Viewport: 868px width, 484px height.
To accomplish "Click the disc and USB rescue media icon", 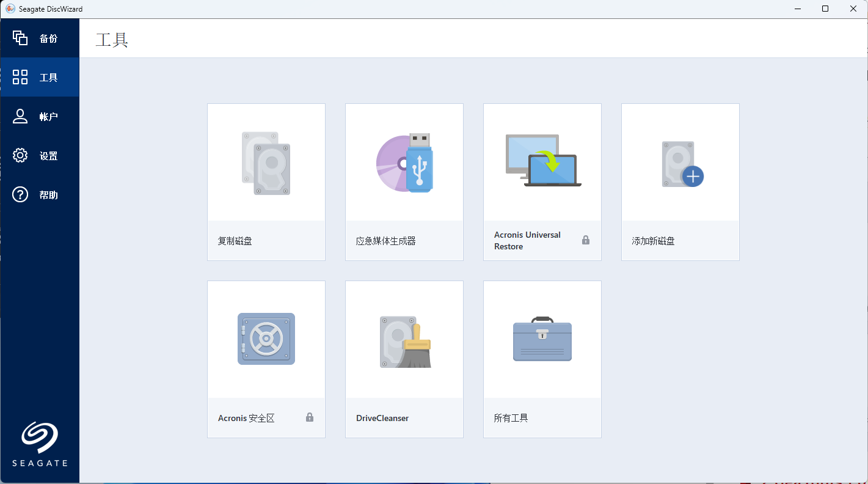I will click(x=404, y=163).
